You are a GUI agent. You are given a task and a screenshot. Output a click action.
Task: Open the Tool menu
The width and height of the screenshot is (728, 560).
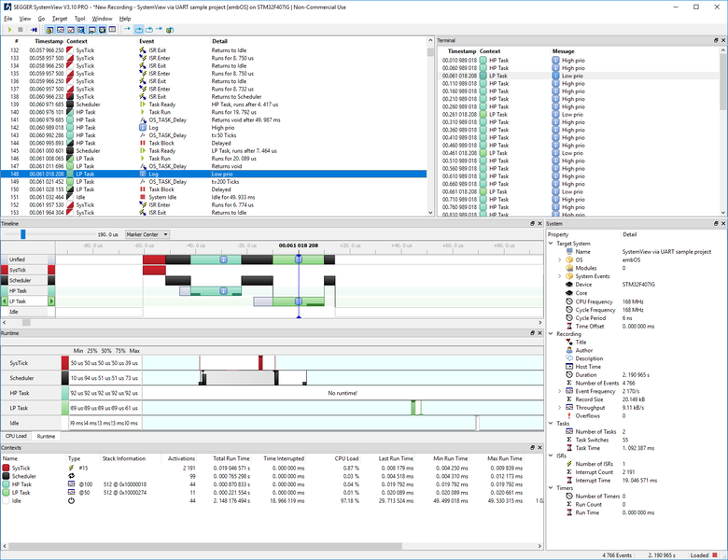[80, 19]
